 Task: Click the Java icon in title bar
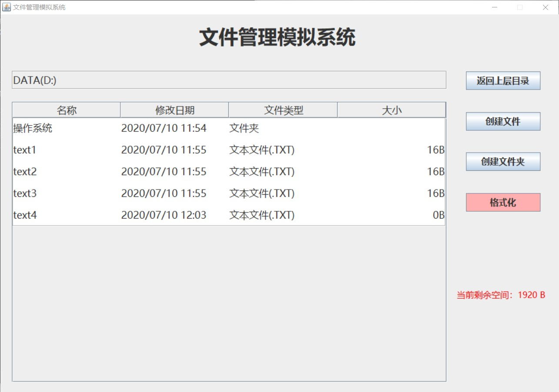point(7,7)
